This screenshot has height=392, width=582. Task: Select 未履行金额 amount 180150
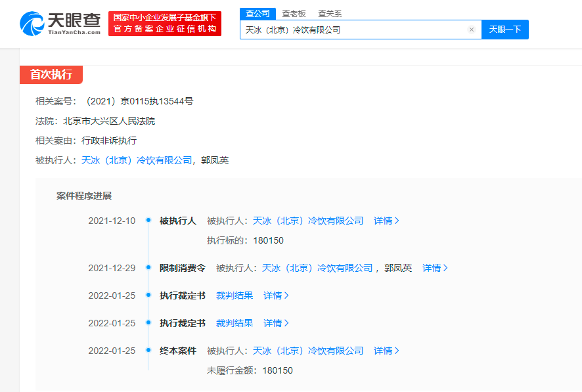pos(278,371)
